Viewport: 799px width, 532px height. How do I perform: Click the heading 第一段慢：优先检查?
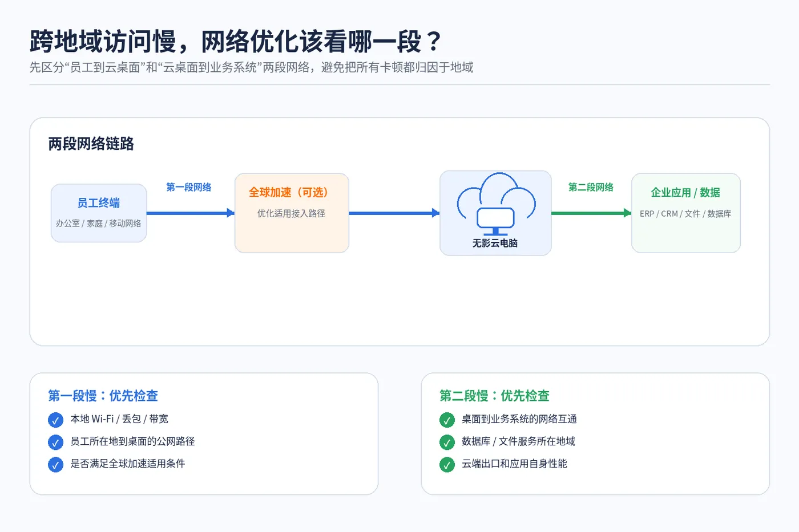103,396
